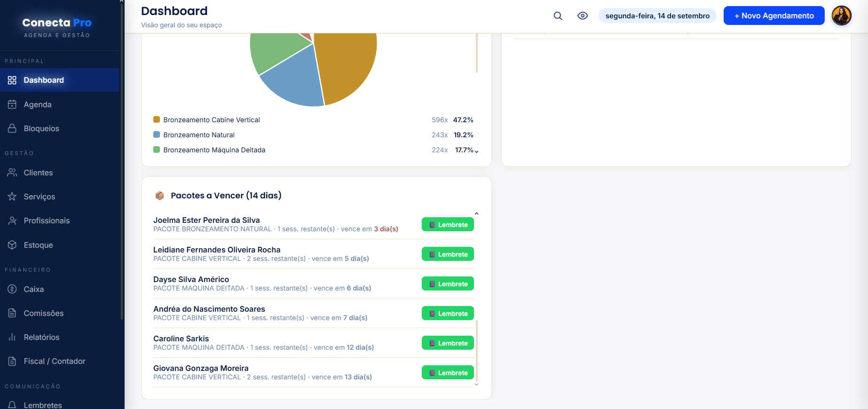The width and height of the screenshot is (868, 409).
Task: Open search with the magnifier icon
Action: pos(558,16)
